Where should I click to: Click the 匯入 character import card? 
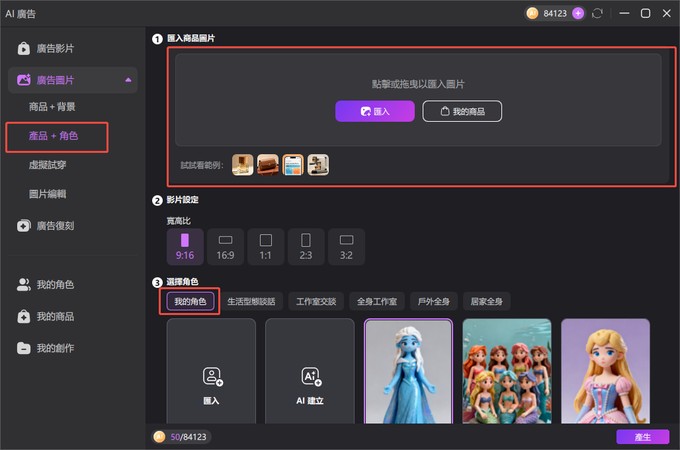click(x=211, y=371)
